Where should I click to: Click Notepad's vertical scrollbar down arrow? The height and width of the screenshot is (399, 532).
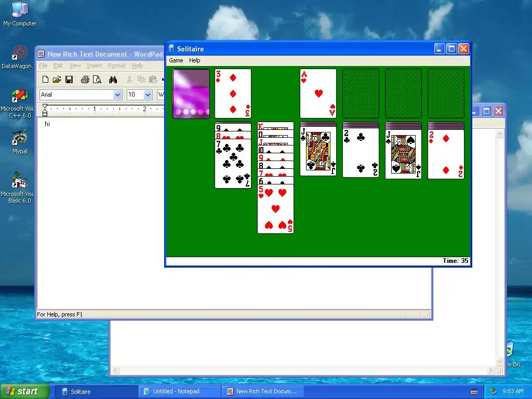pos(499,362)
